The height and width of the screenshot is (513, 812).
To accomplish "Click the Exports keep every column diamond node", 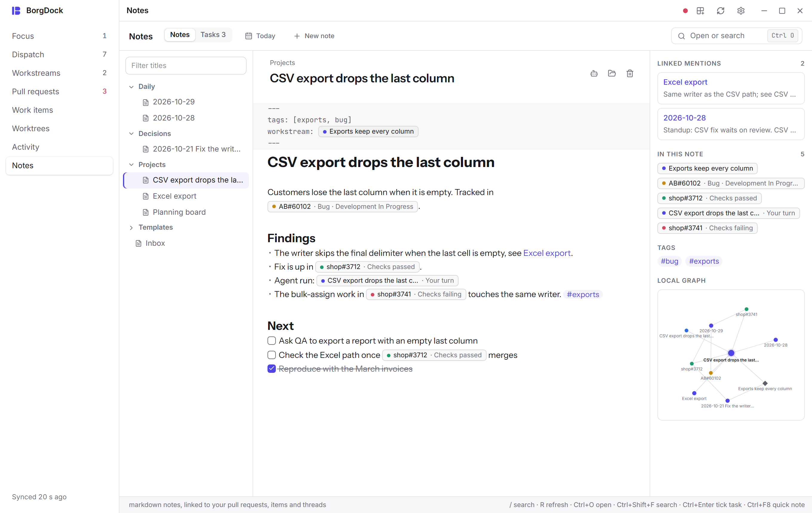I will (765, 383).
